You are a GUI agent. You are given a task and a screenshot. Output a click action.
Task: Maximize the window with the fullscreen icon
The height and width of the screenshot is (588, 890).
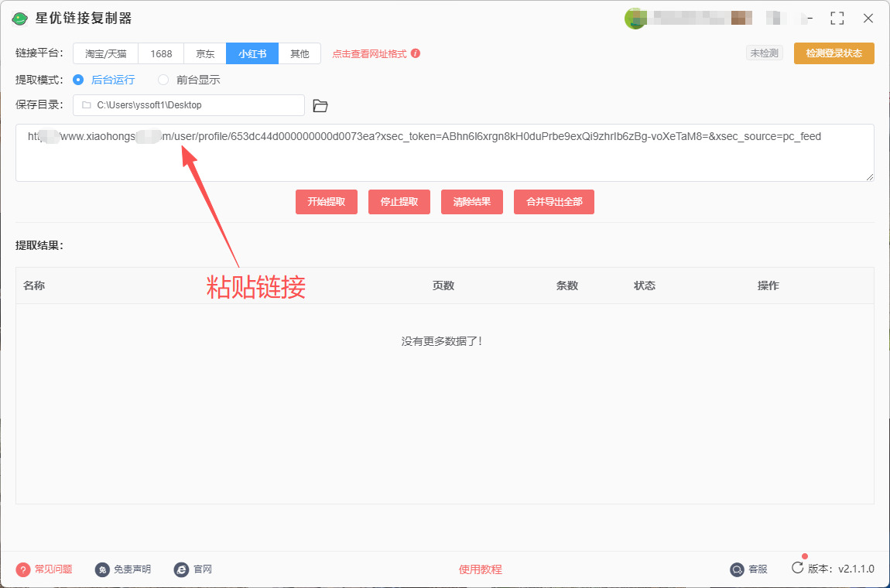(x=837, y=18)
